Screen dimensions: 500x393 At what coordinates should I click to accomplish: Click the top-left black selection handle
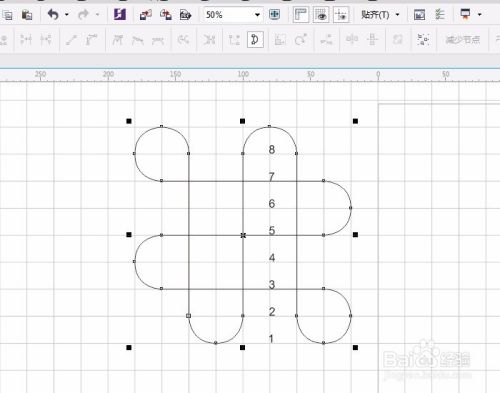129,121
